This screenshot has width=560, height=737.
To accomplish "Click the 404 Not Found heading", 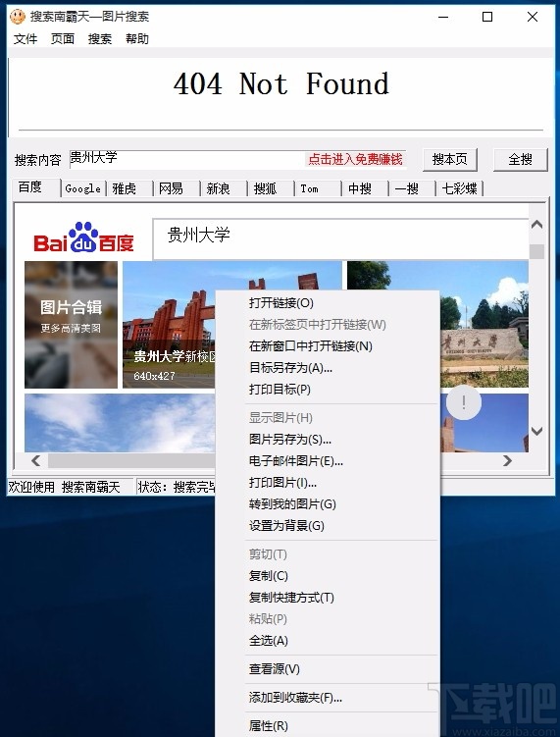I will (x=280, y=84).
